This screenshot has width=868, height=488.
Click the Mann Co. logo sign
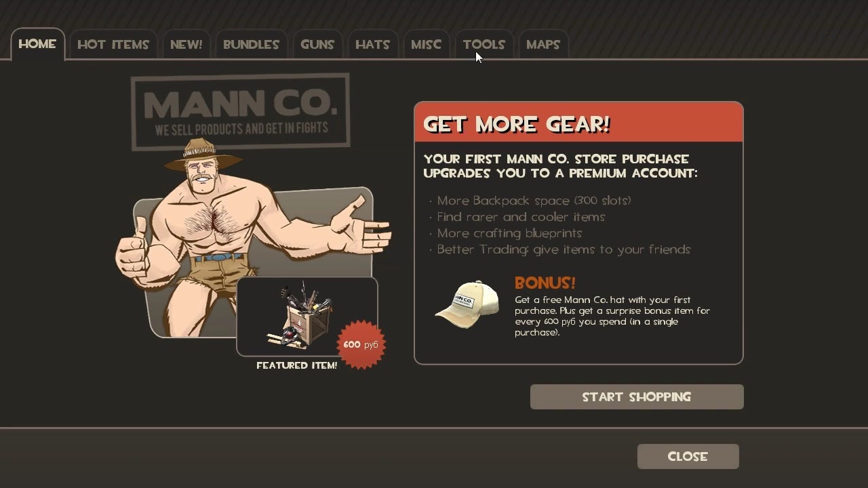[x=240, y=111]
